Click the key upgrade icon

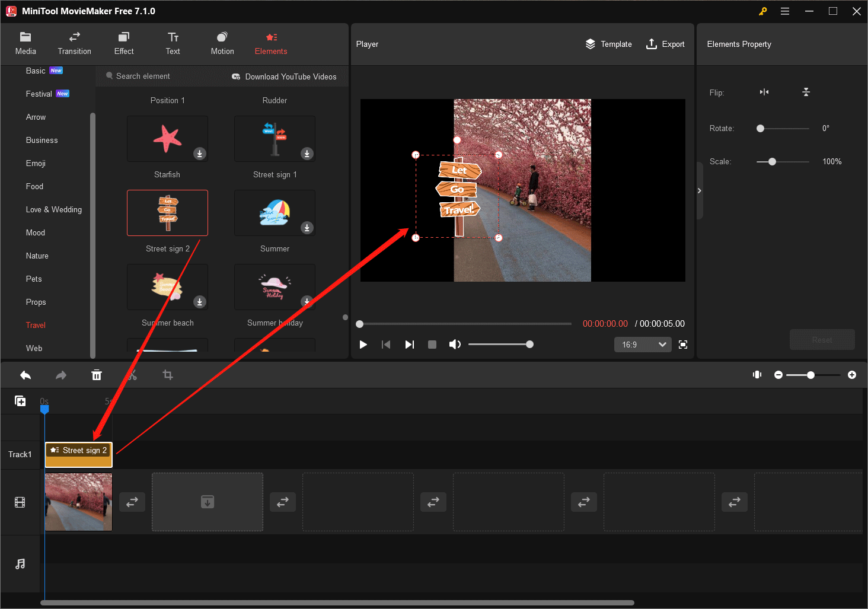coord(763,11)
